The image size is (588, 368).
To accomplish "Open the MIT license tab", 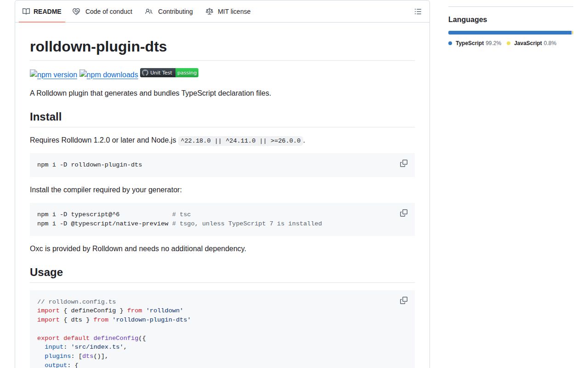I will point(228,11).
